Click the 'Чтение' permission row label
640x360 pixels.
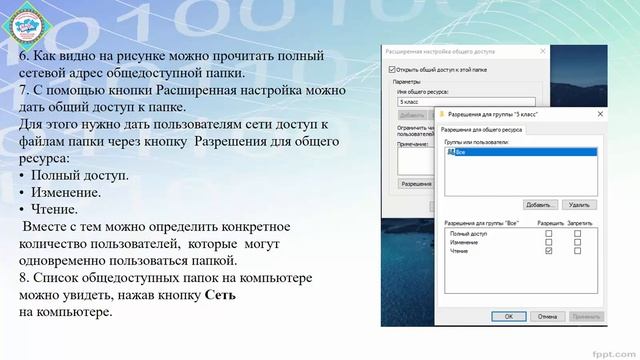[459, 251]
